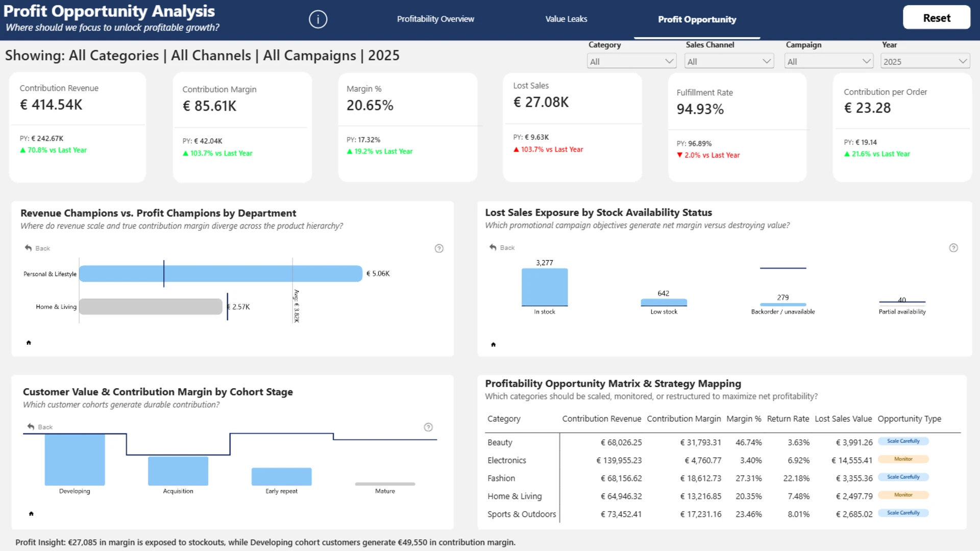
Task: Open help icon of Customer Value cohort chart
Action: coord(428,427)
